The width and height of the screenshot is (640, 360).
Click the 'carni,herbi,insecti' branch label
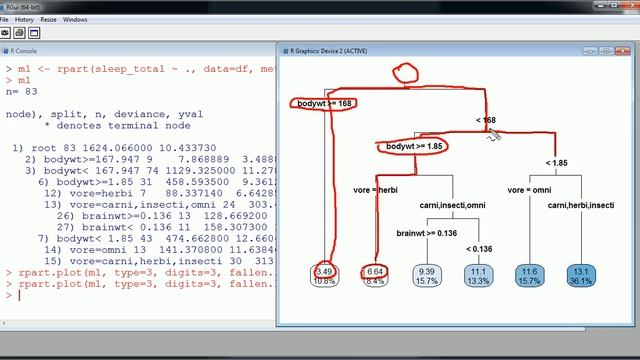coord(581,205)
